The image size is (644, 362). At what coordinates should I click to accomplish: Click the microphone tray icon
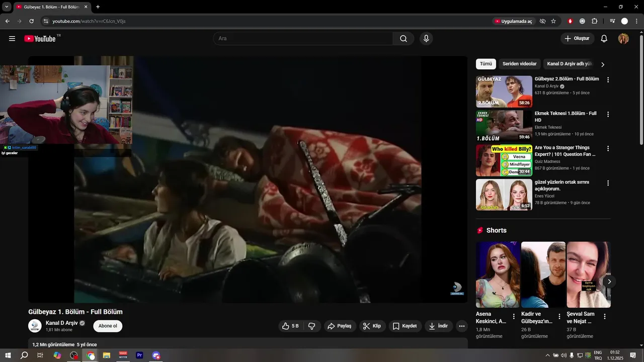pos(572,355)
